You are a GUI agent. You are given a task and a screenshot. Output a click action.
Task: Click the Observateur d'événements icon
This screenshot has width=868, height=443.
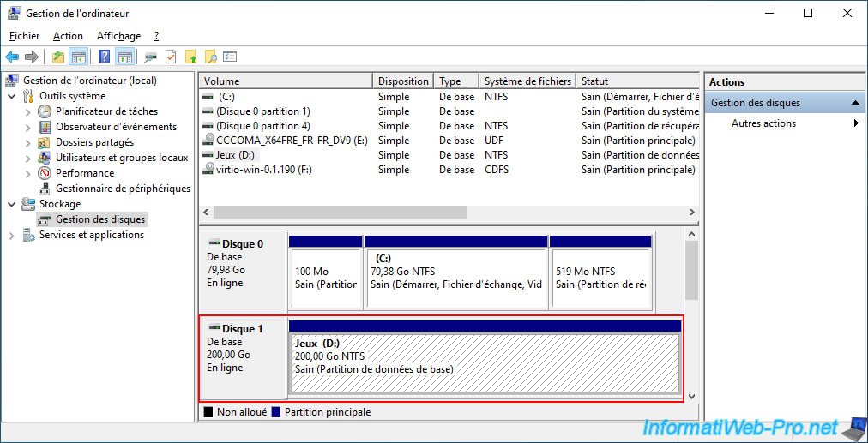(x=45, y=127)
